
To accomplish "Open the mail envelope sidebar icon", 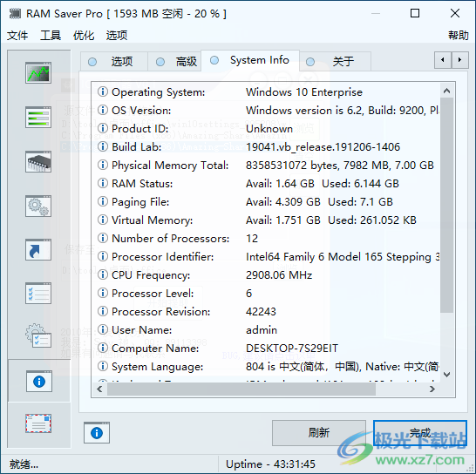I will coord(38,423).
